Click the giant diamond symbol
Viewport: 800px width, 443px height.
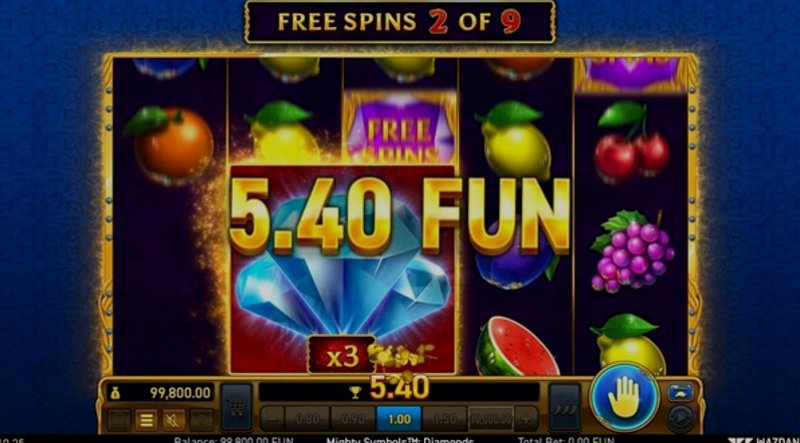click(342, 269)
